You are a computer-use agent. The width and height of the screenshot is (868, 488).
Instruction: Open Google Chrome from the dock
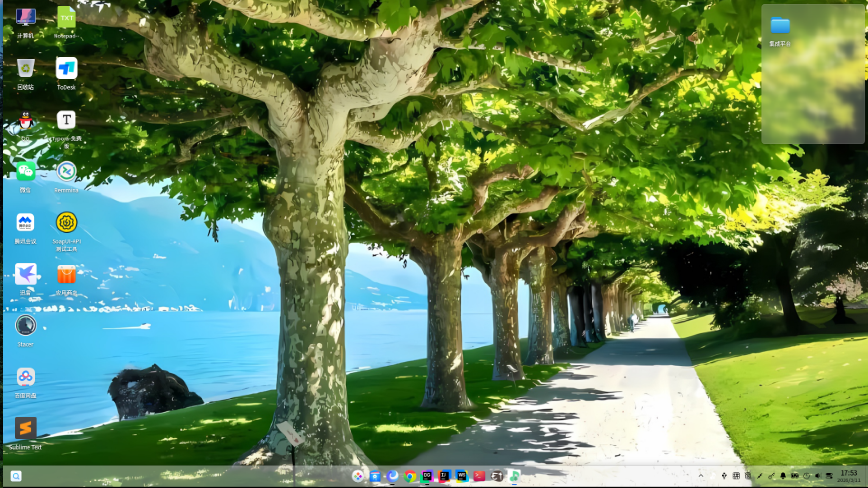(410, 476)
